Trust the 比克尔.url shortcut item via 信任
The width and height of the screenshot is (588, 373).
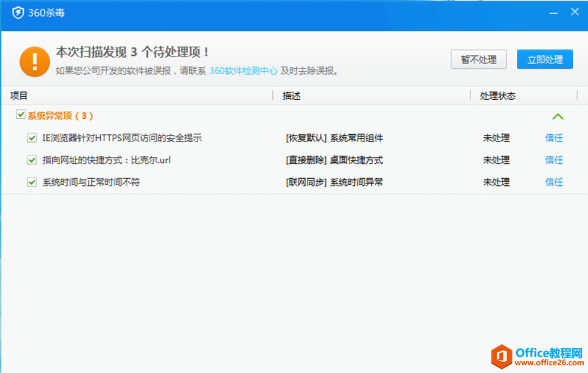tap(554, 160)
